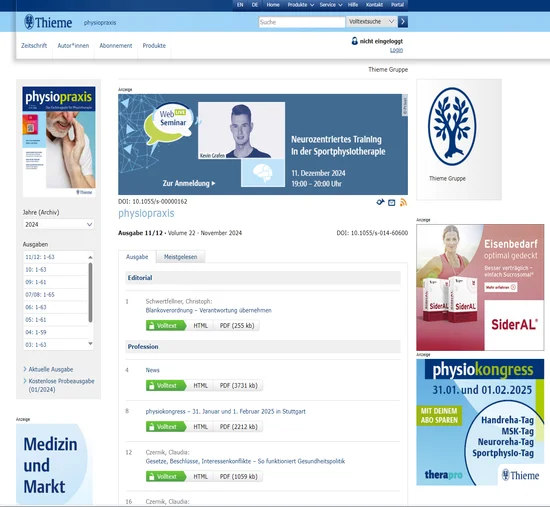This screenshot has width=550, height=507.
Task: Open the News article HTML version
Action: 200,386
